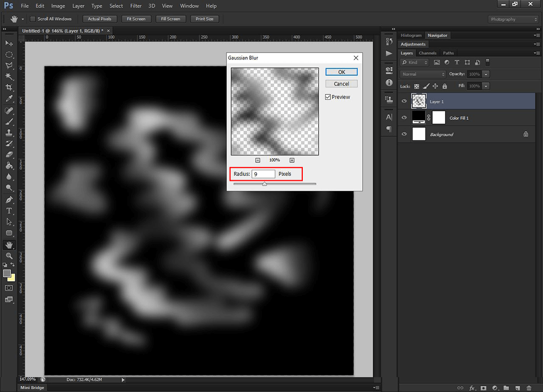Image resolution: width=543 pixels, height=392 pixels.
Task: Open the Filter menu
Action: click(x=136, y=6)
